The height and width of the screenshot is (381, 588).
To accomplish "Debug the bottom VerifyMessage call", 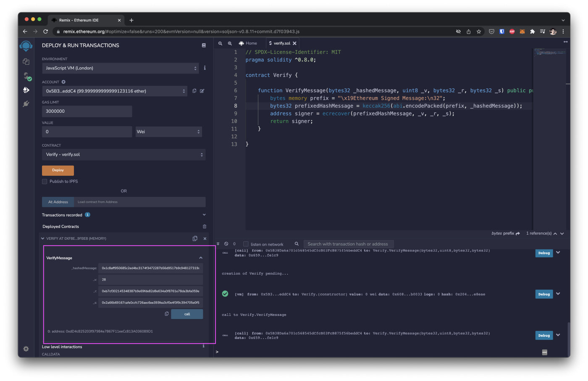I will click(x=544, y=335).
